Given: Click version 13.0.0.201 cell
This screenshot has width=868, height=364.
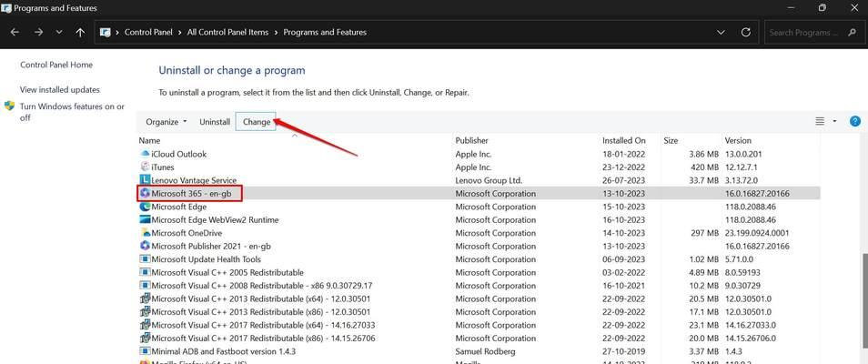Looking at the screenshot, I should 744,154.
